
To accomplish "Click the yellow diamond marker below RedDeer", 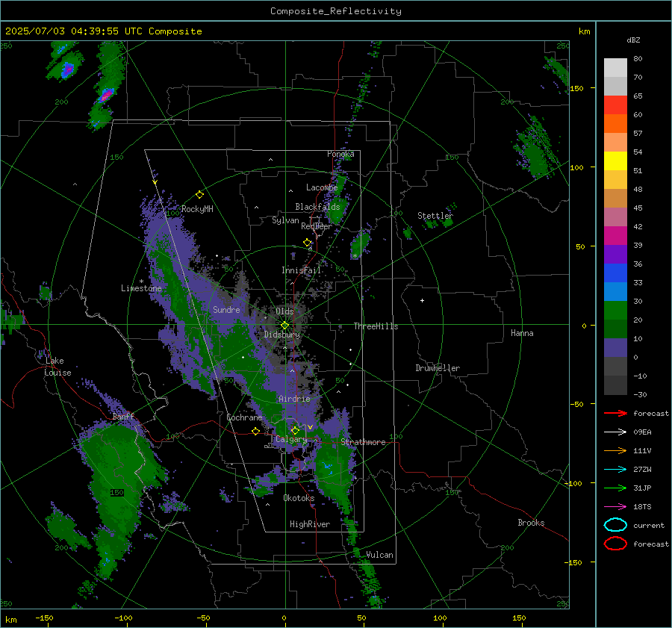I will pos(307,243).
